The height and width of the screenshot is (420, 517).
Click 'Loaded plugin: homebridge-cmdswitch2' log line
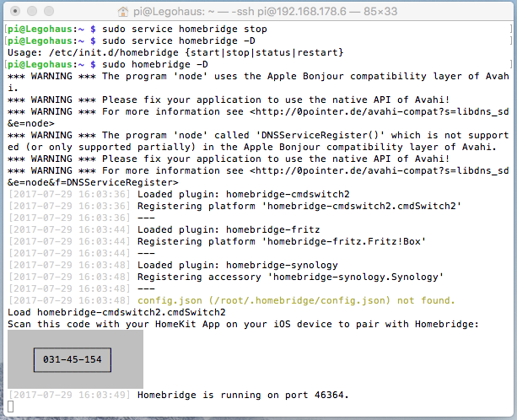[244, 195]
